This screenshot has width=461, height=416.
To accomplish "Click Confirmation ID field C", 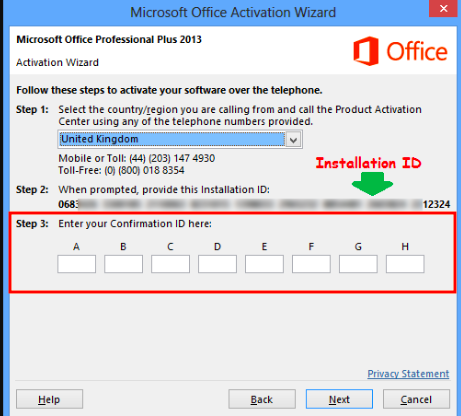I will tap(170, 264).
